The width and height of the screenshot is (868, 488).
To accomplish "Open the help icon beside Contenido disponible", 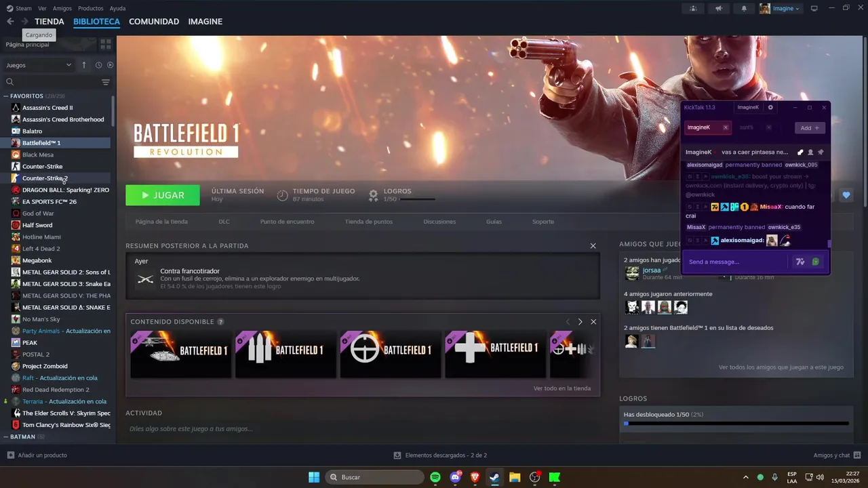I will [220, 322].
